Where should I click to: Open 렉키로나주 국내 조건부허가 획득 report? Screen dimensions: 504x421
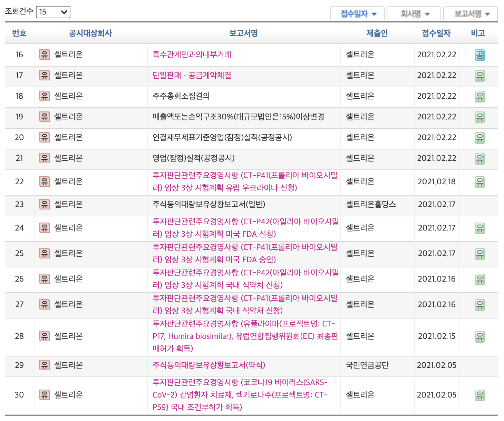(x=240, y=395)
